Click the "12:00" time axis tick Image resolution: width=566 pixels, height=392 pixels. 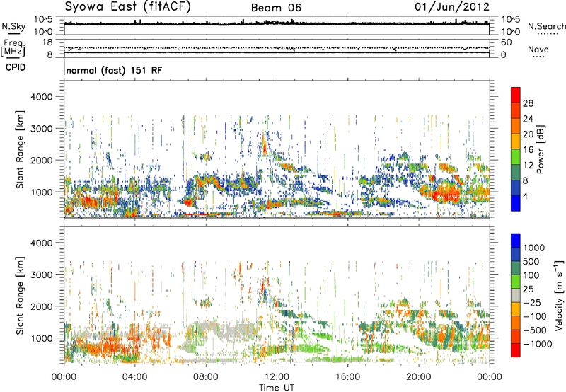(277, 377)
